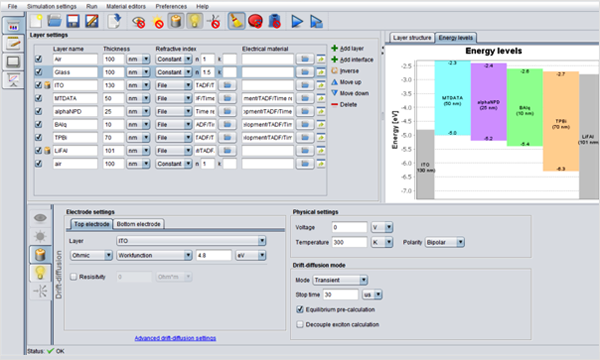
Task: Open the left sidebar chart presentation icon
Action: tap(13, 80)
